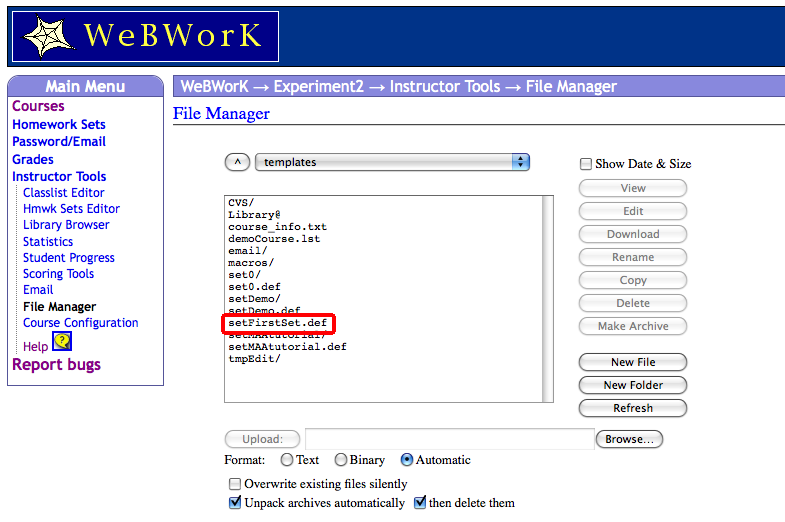Click the Browse... button

tap(629, 439)
